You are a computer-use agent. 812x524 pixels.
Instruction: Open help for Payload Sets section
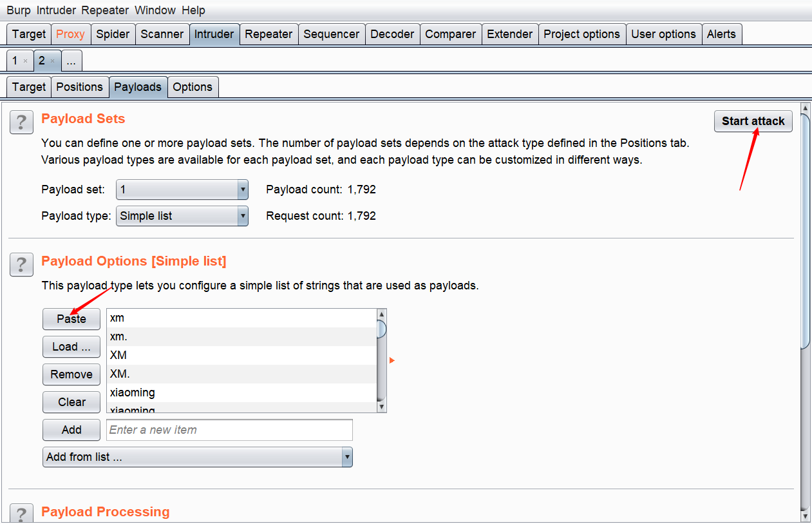pos(21,122)
